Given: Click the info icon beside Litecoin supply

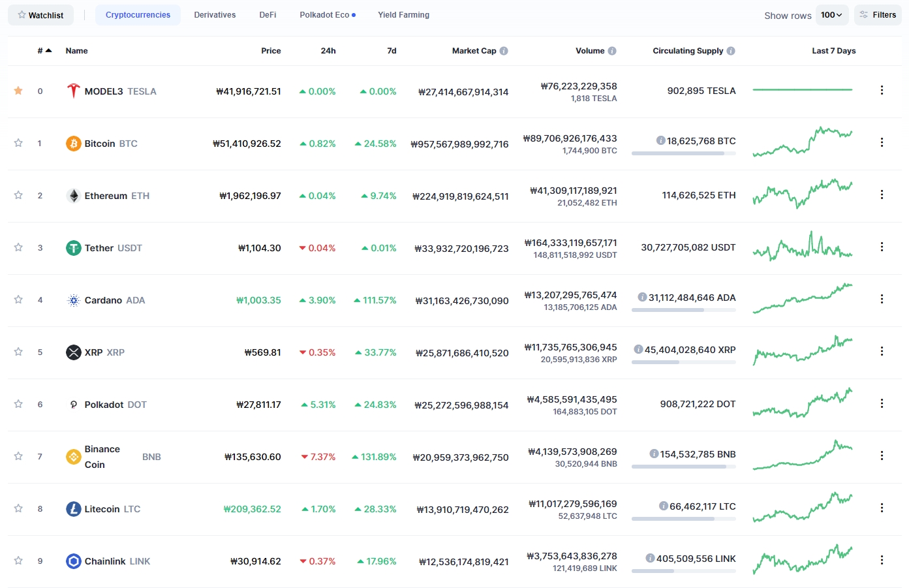Looking at the screenshot, I should tap(663, 506).
